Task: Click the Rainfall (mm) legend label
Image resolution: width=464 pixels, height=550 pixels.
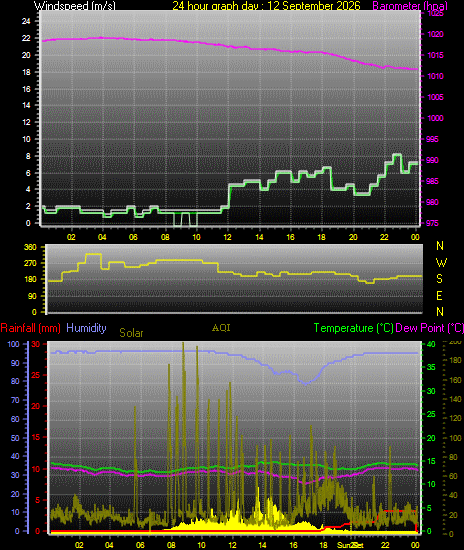Action: click(x=31, y=328)
